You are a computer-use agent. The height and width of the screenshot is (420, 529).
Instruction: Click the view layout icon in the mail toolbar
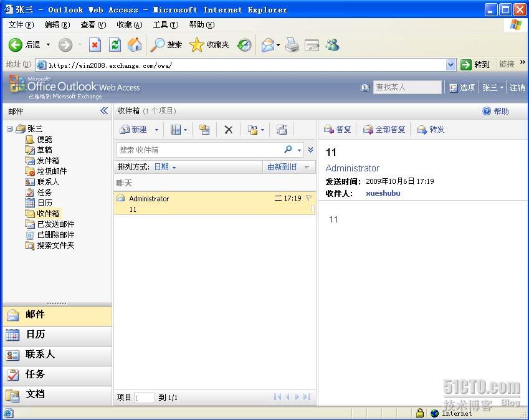pos(176,130)
